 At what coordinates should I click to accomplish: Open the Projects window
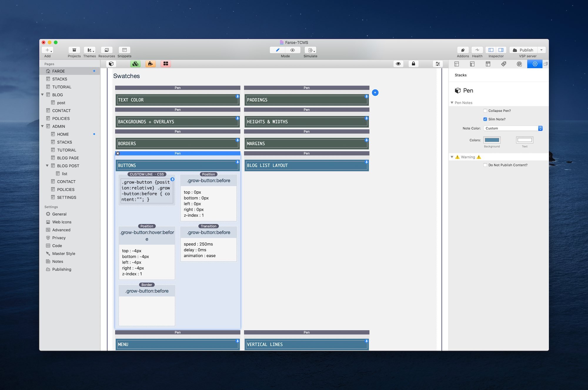pyautogui.click(x=74, y=50)
